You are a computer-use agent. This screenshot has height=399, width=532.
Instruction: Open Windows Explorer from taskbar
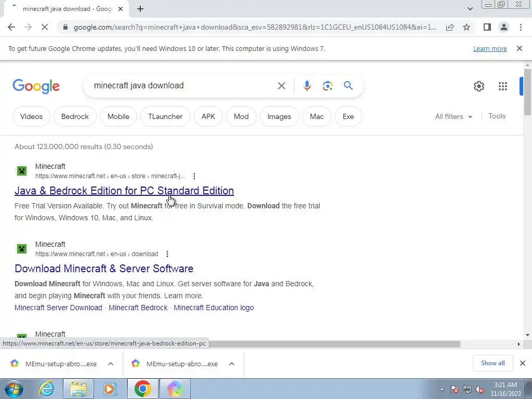coord(78,389)
